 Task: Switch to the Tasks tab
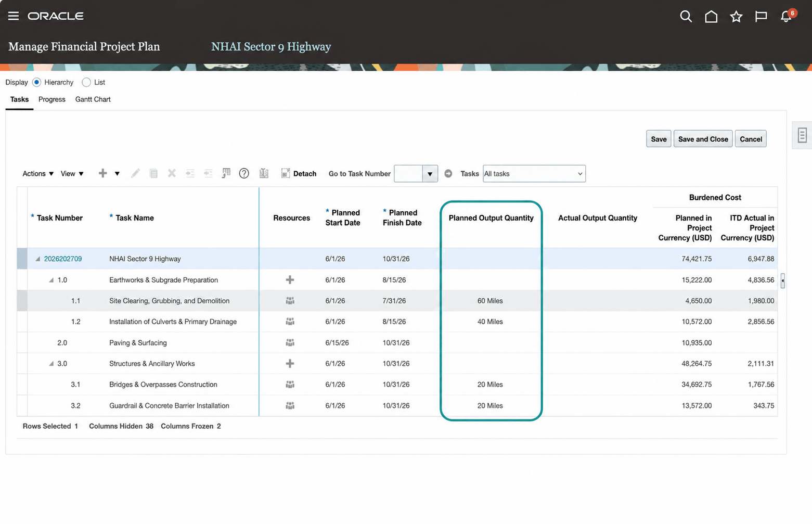coord(19,99)
